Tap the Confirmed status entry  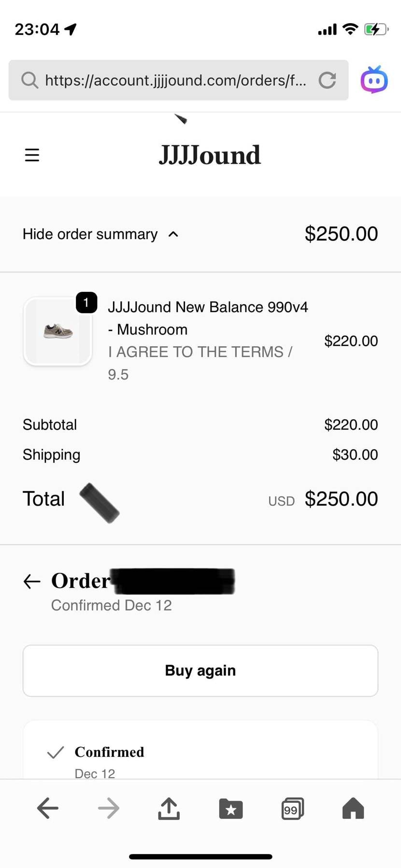point(109,752)
